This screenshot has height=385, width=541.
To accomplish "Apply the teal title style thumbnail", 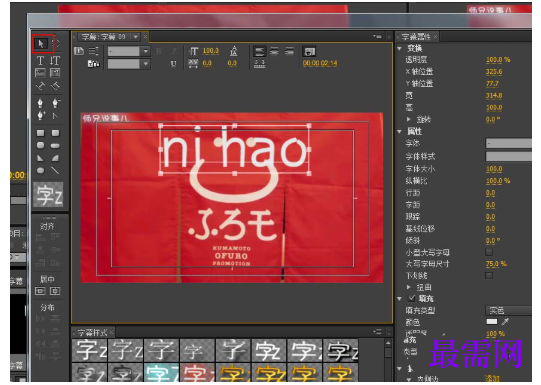I will pos(161,374).
